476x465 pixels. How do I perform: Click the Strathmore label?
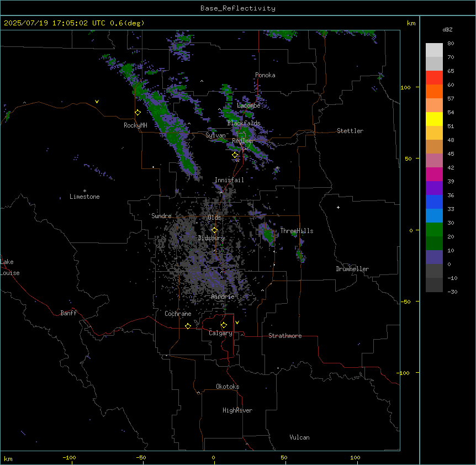(x=285, y=336)
